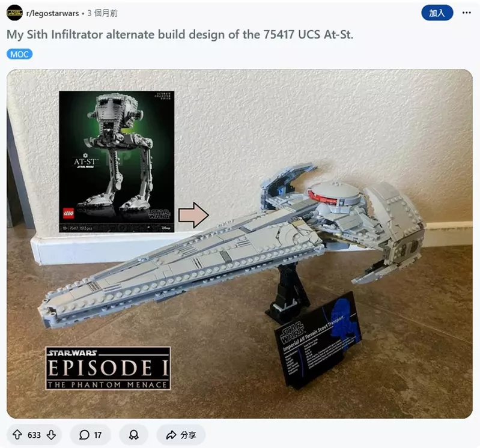Open the r/legostarwars subreddit link
480x448 pixels.
52,13
